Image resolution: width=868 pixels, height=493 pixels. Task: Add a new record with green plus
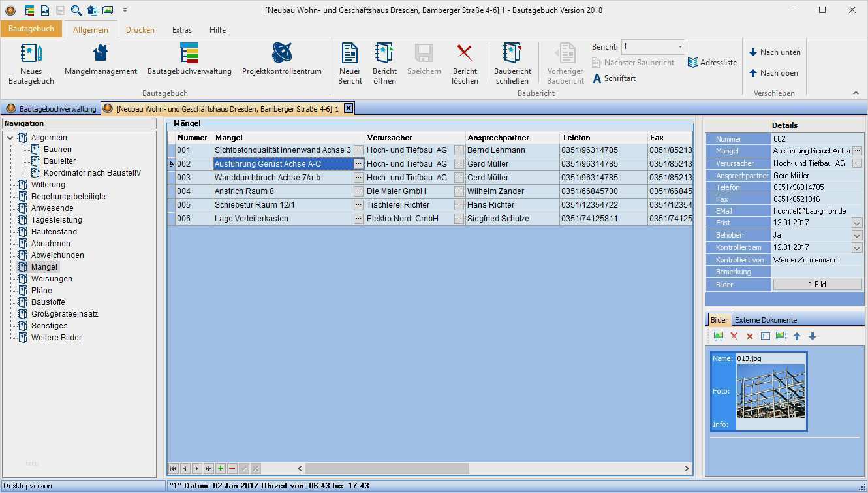(221, 468)
